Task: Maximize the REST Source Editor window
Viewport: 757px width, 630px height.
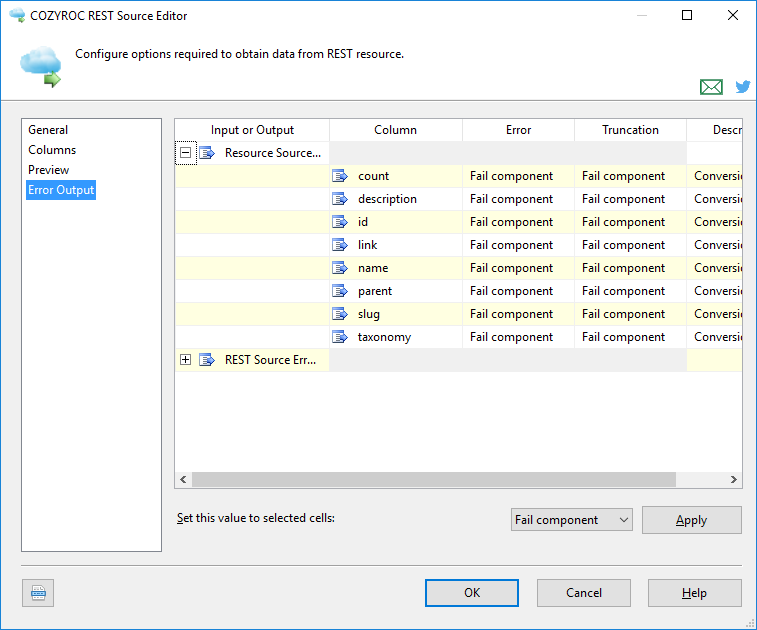Action: [x=687, y=15]
